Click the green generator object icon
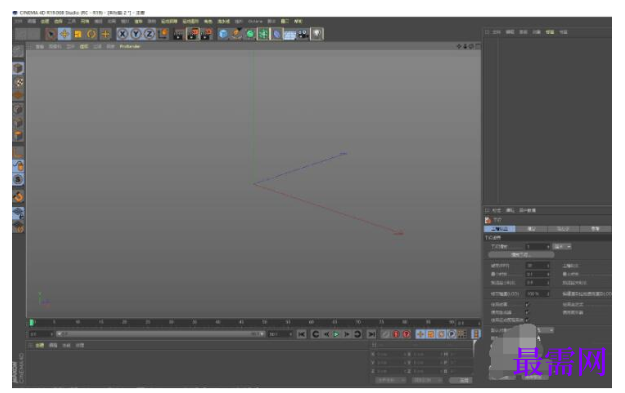 [x=250, y=34]
